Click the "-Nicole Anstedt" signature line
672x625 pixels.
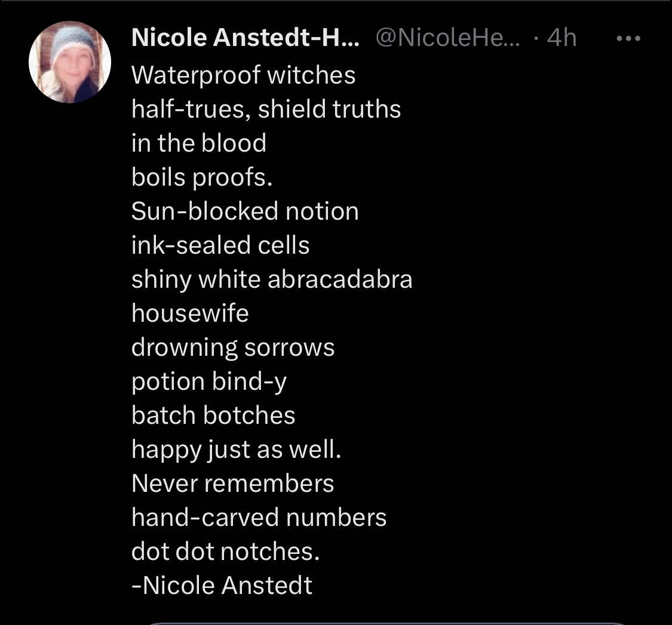[x=222, y=586]
